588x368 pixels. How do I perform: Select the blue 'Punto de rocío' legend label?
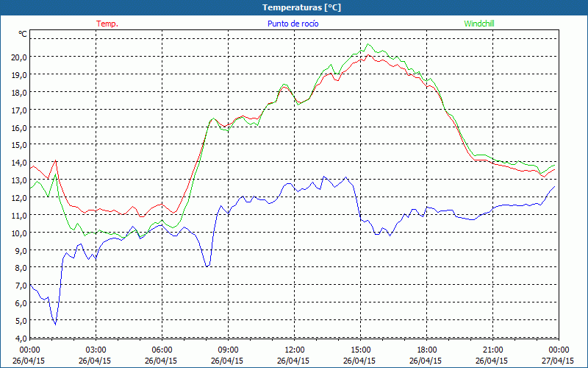pyautogui.click(x=293, y=24)
